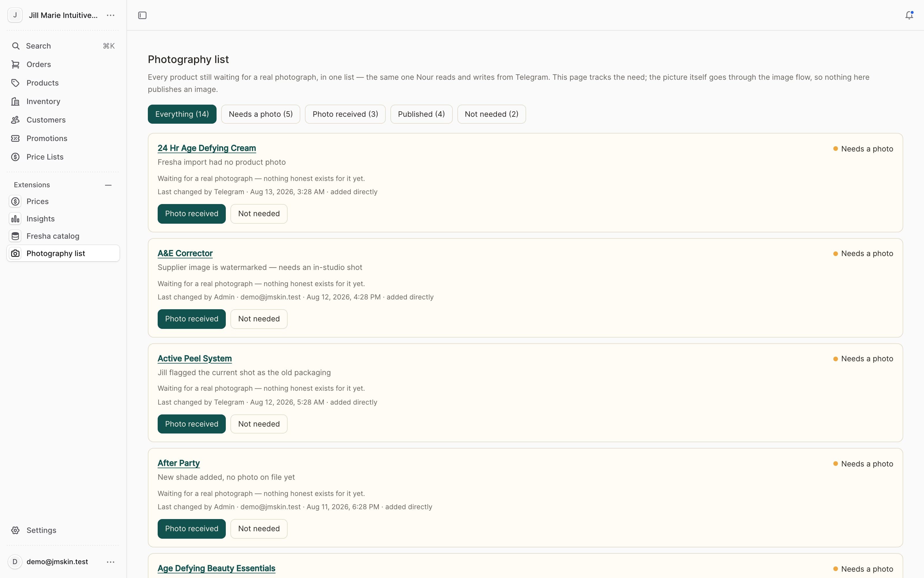Click the Jill Marie Intuitive store name
Viewport: 924px width, 578px height.
63,15
